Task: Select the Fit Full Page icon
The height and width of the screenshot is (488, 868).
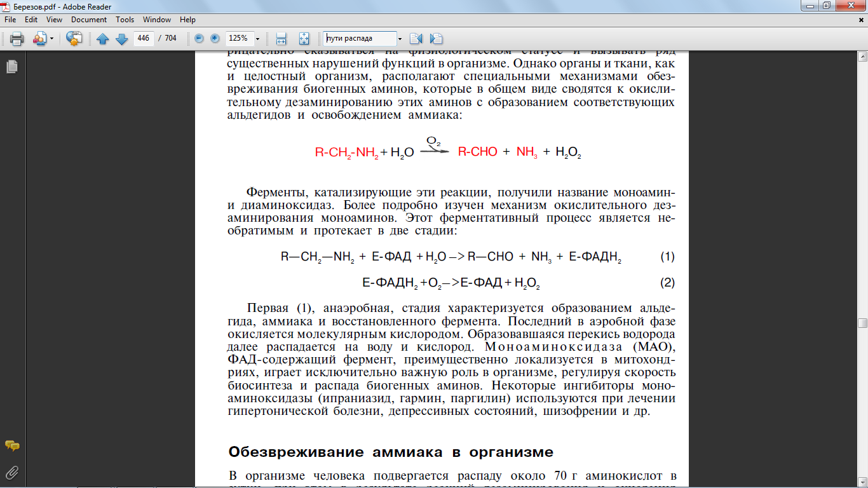Action: [304, 39]
